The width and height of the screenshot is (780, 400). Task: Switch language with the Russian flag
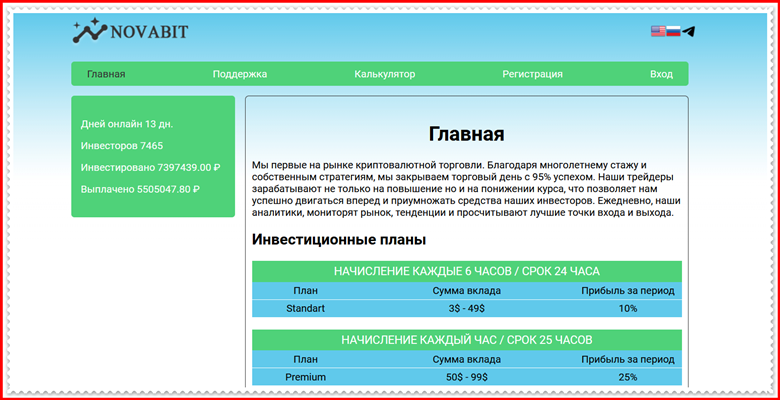[673, 31]
